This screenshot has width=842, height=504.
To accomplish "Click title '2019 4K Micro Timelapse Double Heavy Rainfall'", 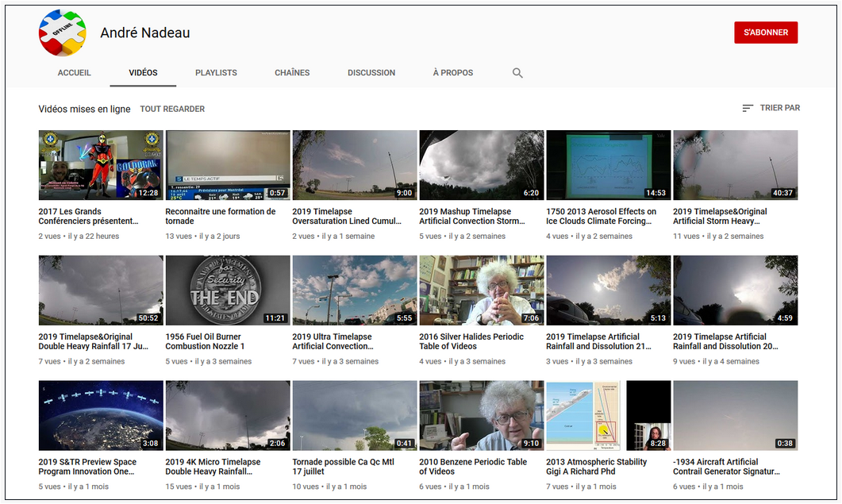I will pos(213,467).
